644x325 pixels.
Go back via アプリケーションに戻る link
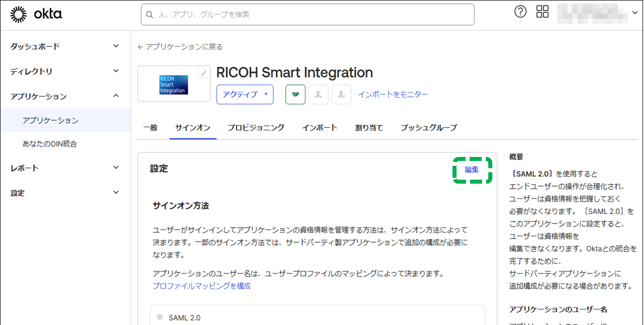click(180, 47)
